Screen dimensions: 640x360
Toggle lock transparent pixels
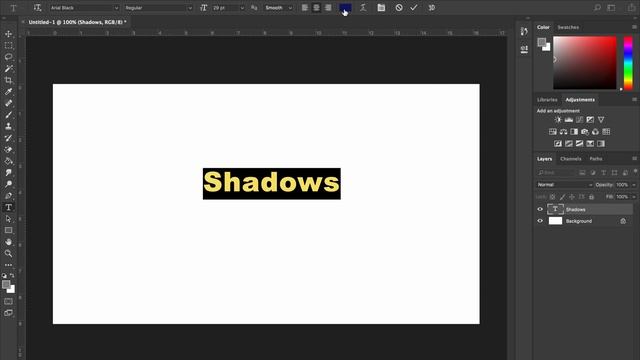(552, 197)
